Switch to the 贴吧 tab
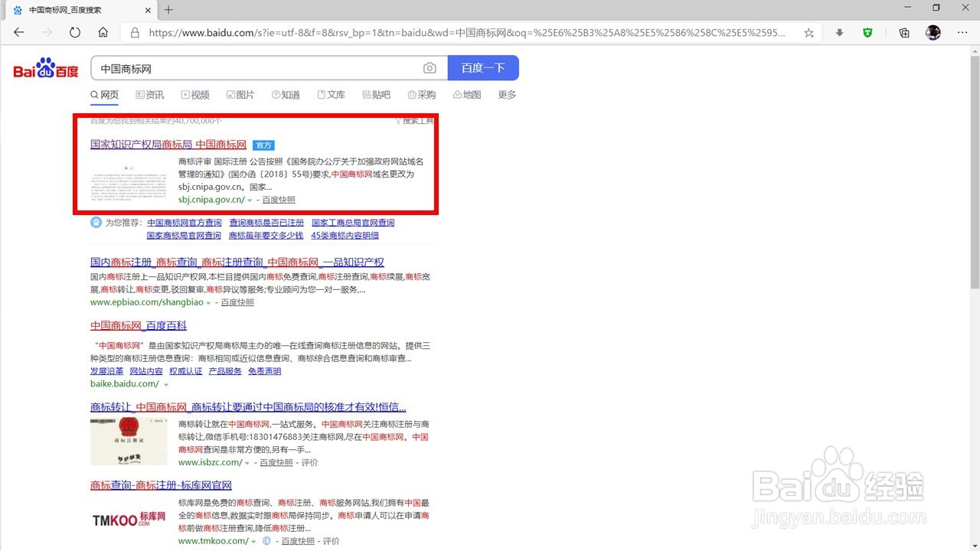 (x=377, y=95)
